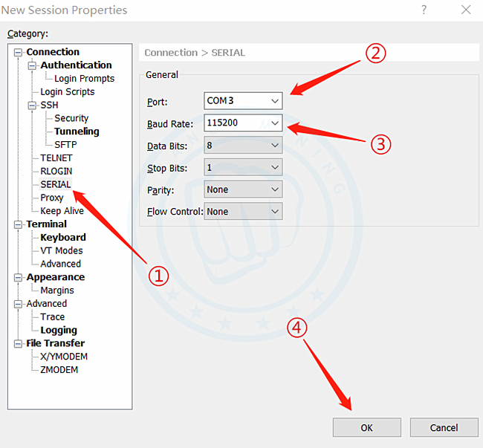Viewport: 483px width, 448px height.
Task: Select the TELNET category item
Action: tap(56, 158)
